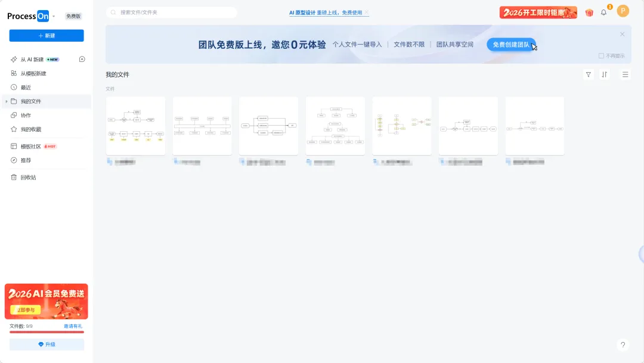Open dropdown arrow next to ProcessOn logo
Screen dimensions: 644x363
(54, 17)
